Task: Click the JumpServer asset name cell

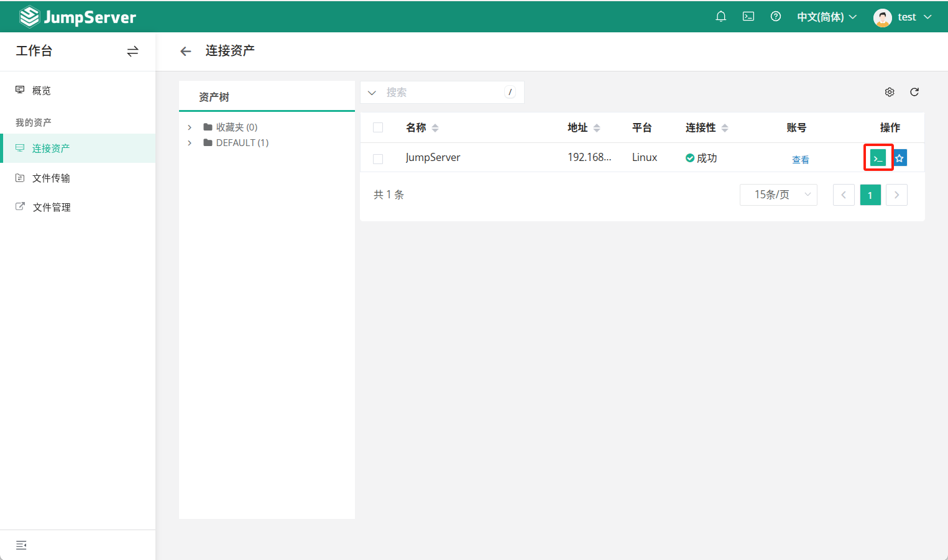Action: 433,158
